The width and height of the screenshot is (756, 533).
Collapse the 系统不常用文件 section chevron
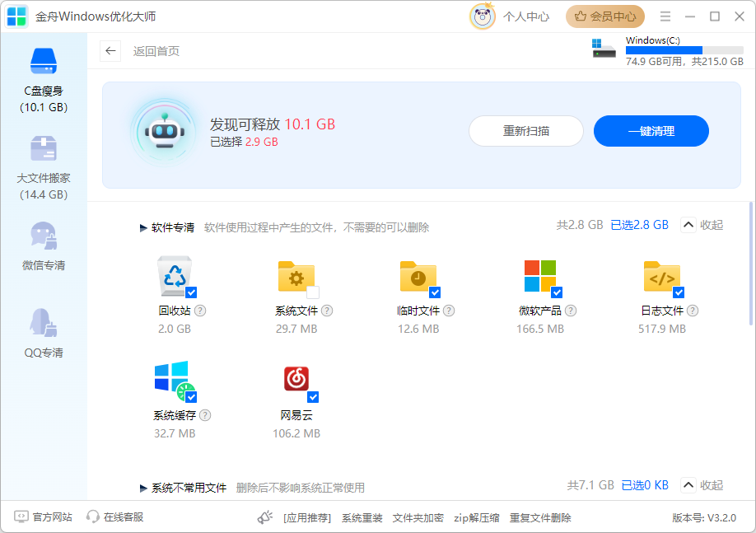coord(688,485)
